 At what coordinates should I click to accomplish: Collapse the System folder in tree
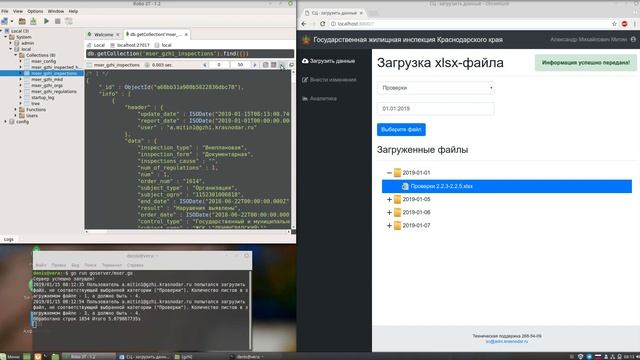point(6,37)
